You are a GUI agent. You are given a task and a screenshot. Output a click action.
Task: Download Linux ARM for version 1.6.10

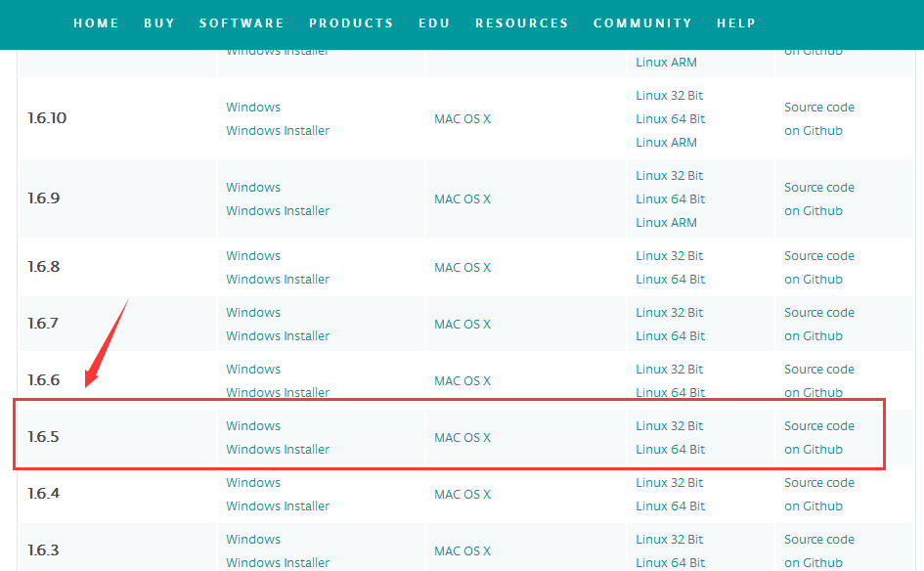tap(667, 143)
